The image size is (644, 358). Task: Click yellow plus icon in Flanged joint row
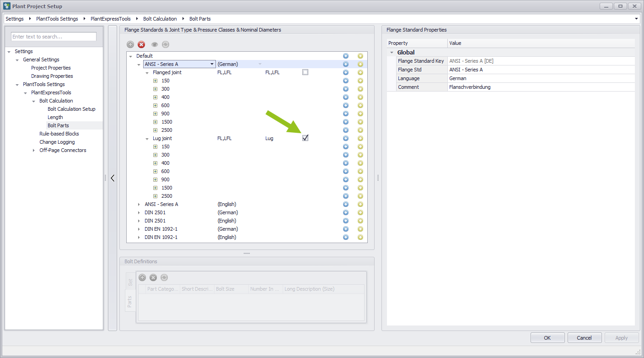click(x=360, y=72)
